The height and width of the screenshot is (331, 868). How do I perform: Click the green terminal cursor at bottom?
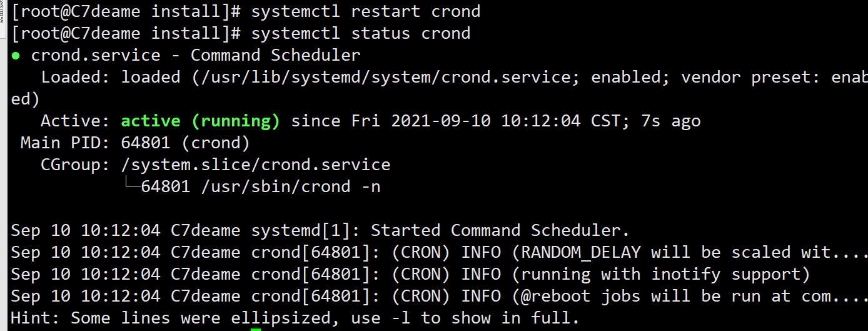pos(256,329)
